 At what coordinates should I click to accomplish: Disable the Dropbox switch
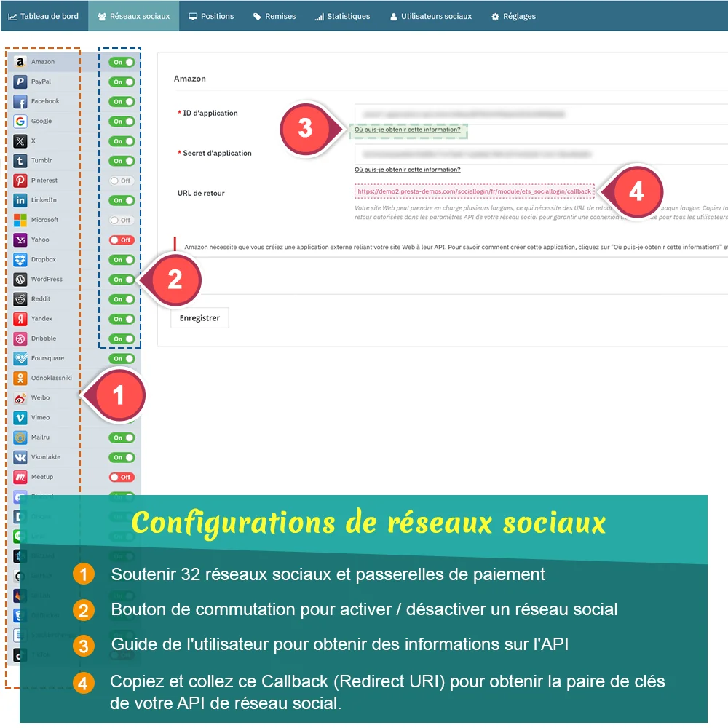(x=122, y=260)
